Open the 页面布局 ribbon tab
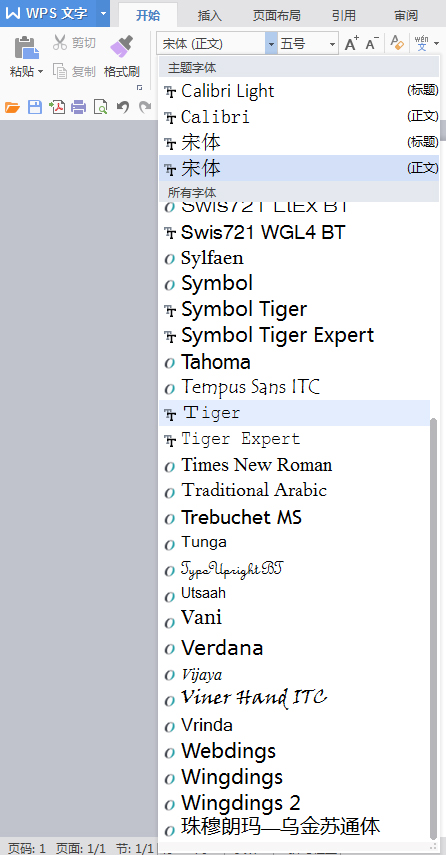Viewport: 446px width, 855px height. [x=276, y=15]
